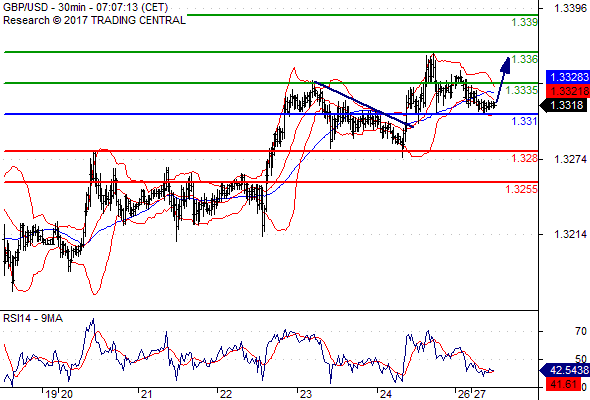
Task: Click the blue 42.5438 RSI value tag
Action: (564, 370)
